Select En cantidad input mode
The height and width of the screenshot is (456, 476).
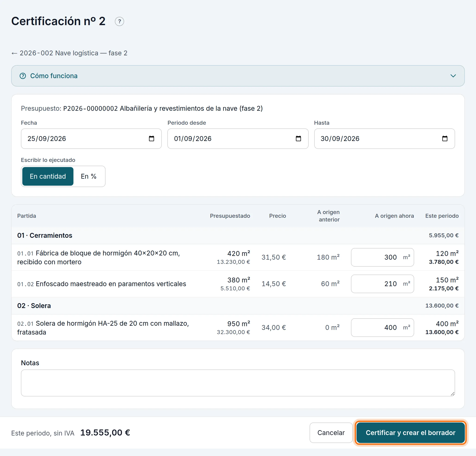click(x=48, y=176)
